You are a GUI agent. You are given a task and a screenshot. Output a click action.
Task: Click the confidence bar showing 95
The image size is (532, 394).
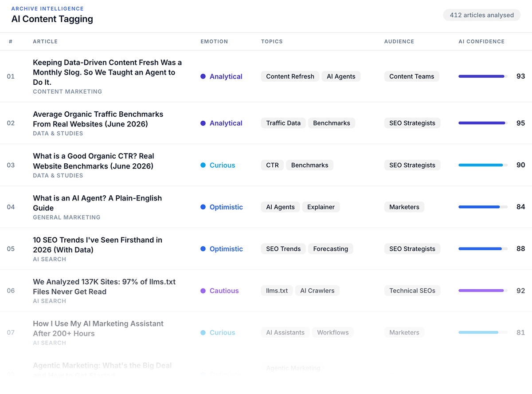[483, 123]
